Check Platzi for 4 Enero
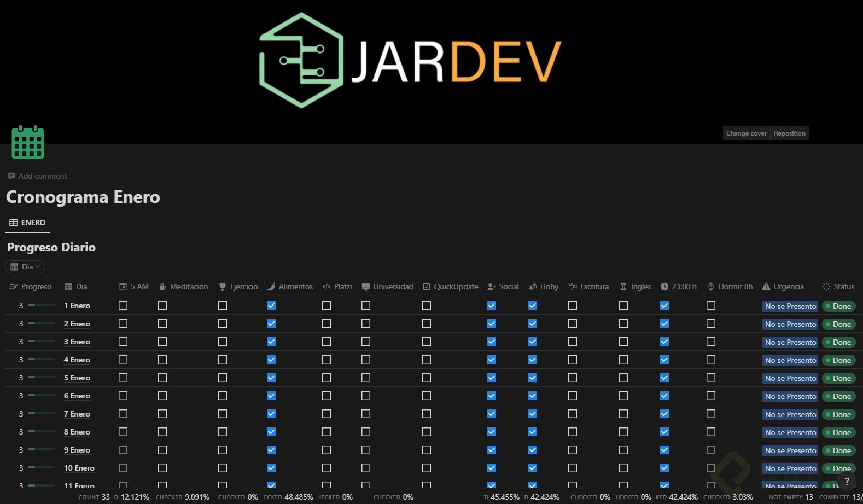This screenshot has width=863, height=504. [326, 360]
